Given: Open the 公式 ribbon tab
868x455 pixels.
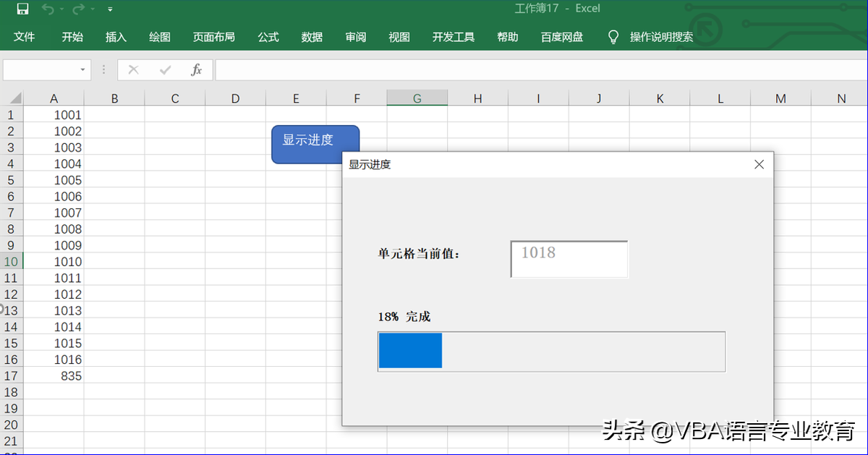Looking at the screenshot, I should (x=268, y=37).
